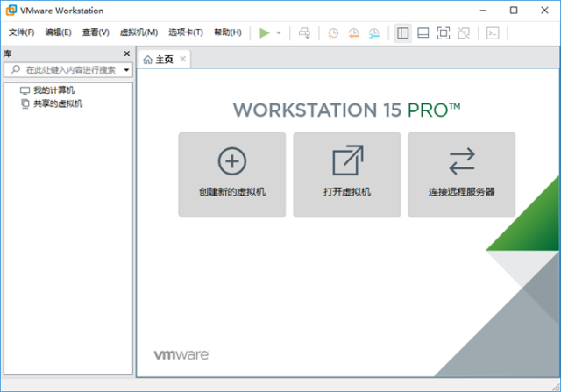Click the 打开虚拟机 tile
Image resolution: width=561 pixels, height=392 pixels.
347,175
